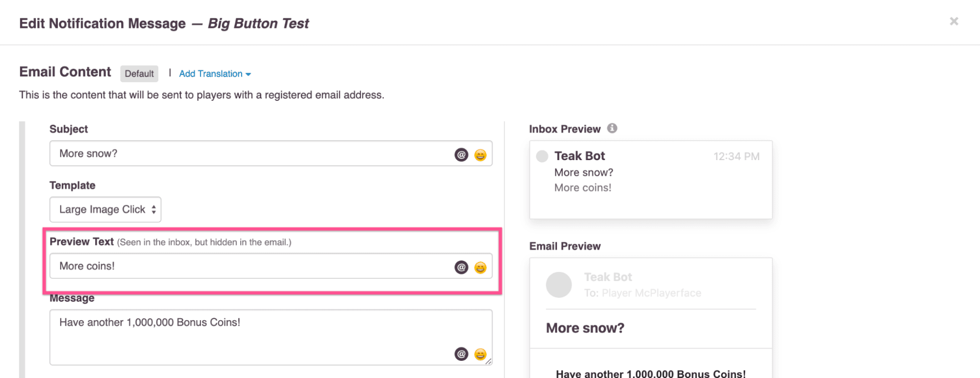This screenshot has height=378, width=980.
Task: Click the template selector stepper arrows
Action: click(x=153, y=209)
